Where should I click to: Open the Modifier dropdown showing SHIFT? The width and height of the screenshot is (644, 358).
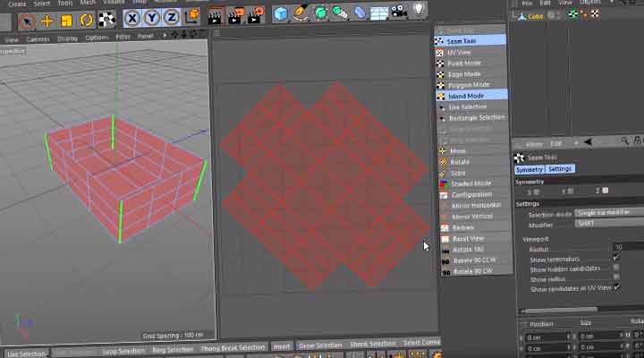click(608, 224)
